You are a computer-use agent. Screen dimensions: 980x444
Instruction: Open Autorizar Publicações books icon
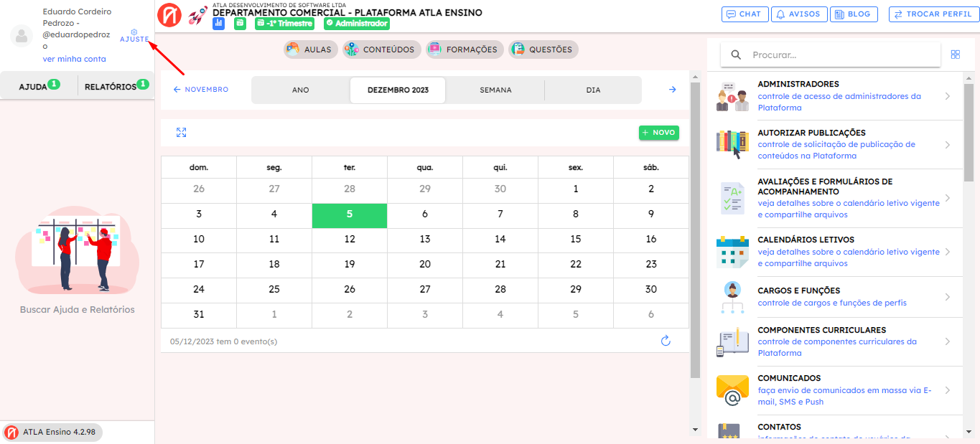tap(732, 144)
